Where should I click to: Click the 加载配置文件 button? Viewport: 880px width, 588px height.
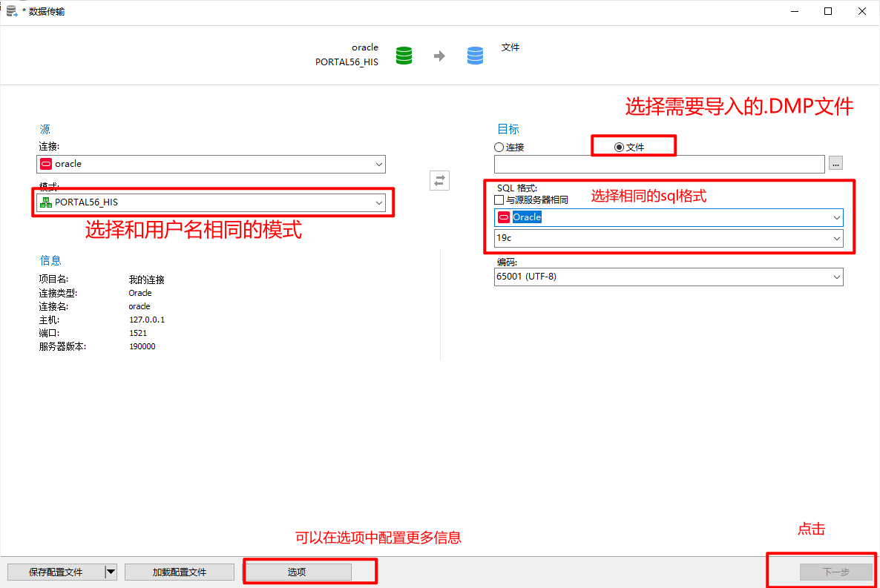coord(179,572)
